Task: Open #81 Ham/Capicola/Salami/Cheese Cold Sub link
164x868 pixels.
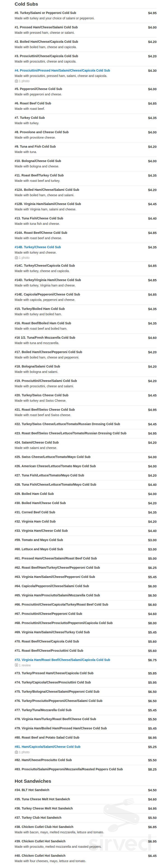Action: tap(47, 747)
